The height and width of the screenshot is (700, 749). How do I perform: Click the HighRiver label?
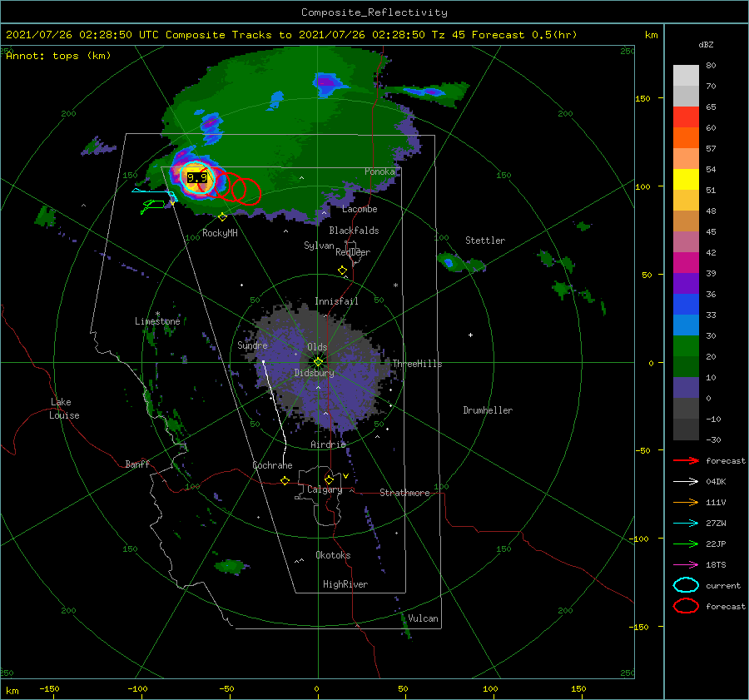345,584
